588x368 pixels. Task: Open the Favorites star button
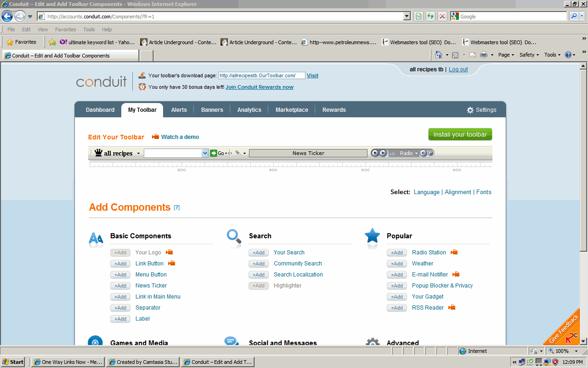pyautogui.click(x=21, y=42)
